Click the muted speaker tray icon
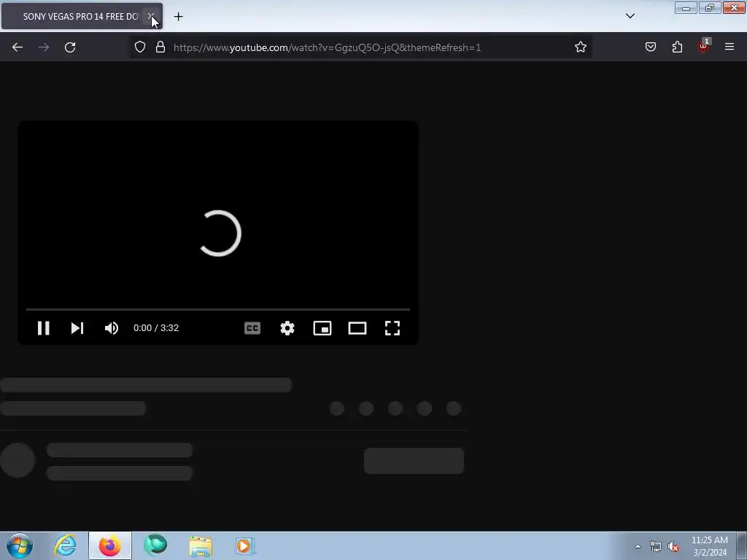 coord(673,547)
